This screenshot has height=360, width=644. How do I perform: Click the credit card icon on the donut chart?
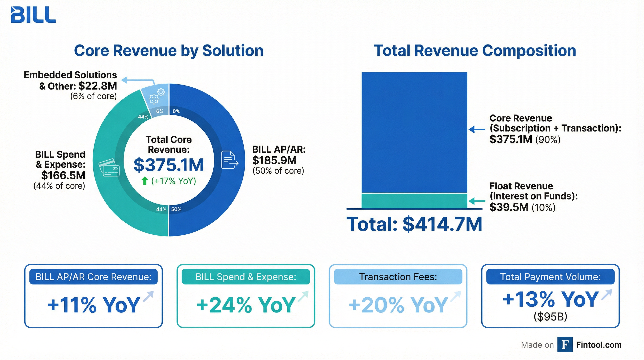tap(110, 168)
